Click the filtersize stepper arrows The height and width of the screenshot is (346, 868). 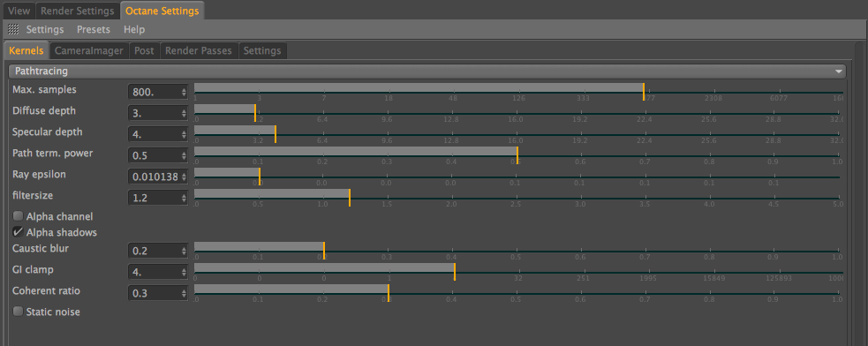184,198
